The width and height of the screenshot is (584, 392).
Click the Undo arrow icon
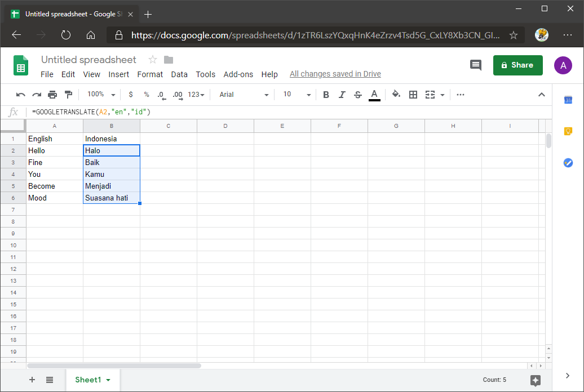(21, 95)
